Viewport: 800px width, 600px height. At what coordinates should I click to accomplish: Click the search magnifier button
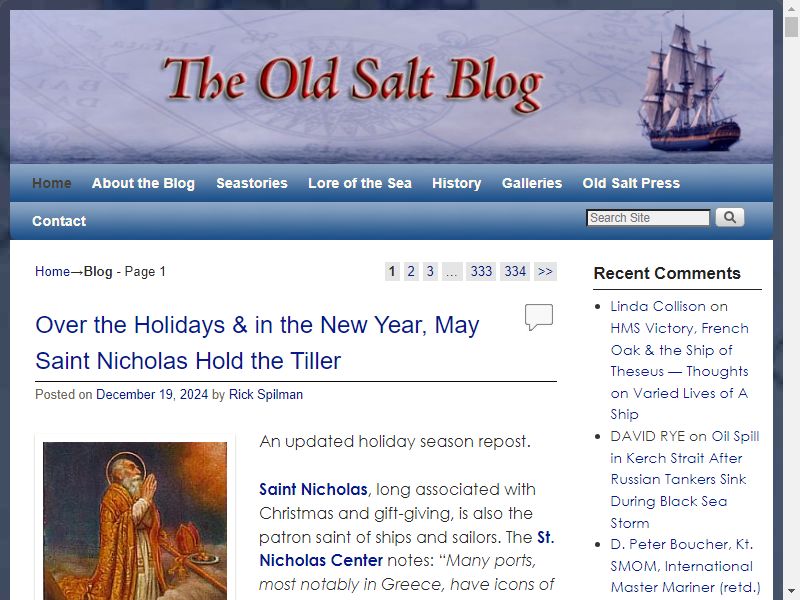coord(730,217)
